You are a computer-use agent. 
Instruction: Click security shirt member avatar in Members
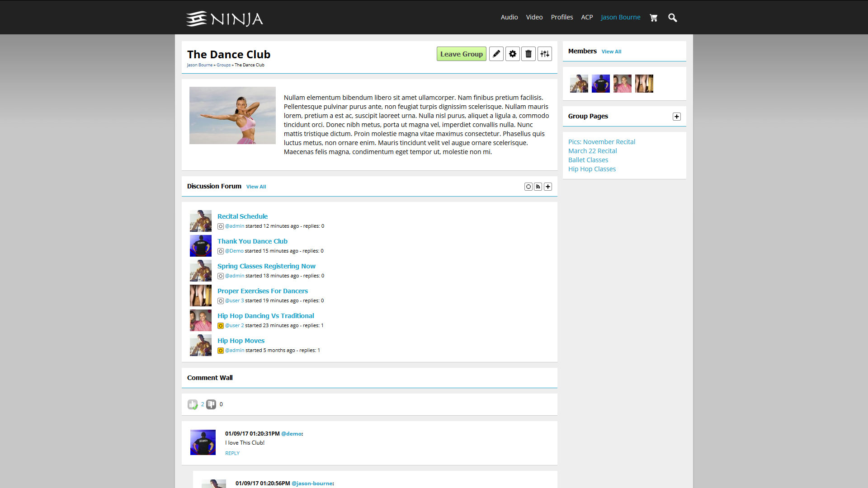pyautogui.click(x=601, y=84)
